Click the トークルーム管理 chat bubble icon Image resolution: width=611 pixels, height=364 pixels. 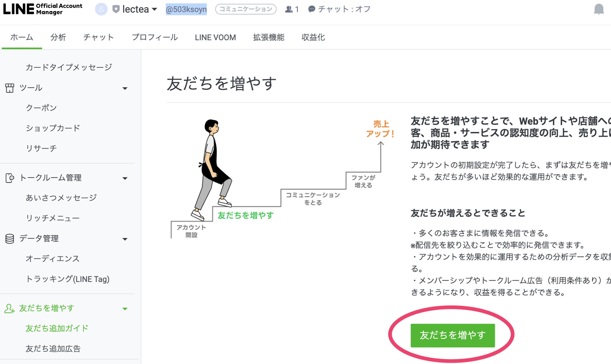[x=10, y=178]
